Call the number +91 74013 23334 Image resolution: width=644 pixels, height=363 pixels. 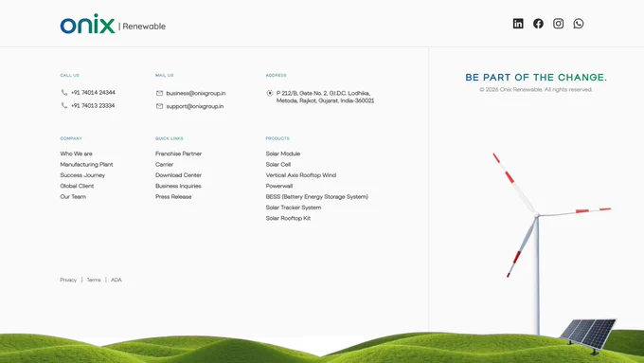tap(93, 105)
